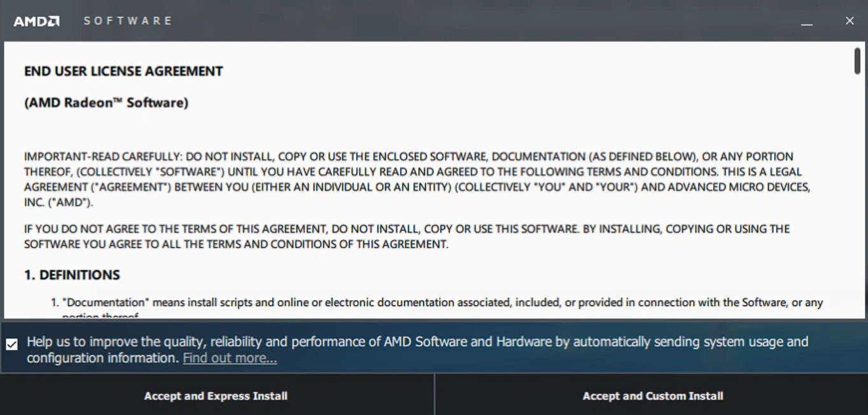
Task: Click the '1. DEFINITIONS' section heading
Action: click(72, 275)
